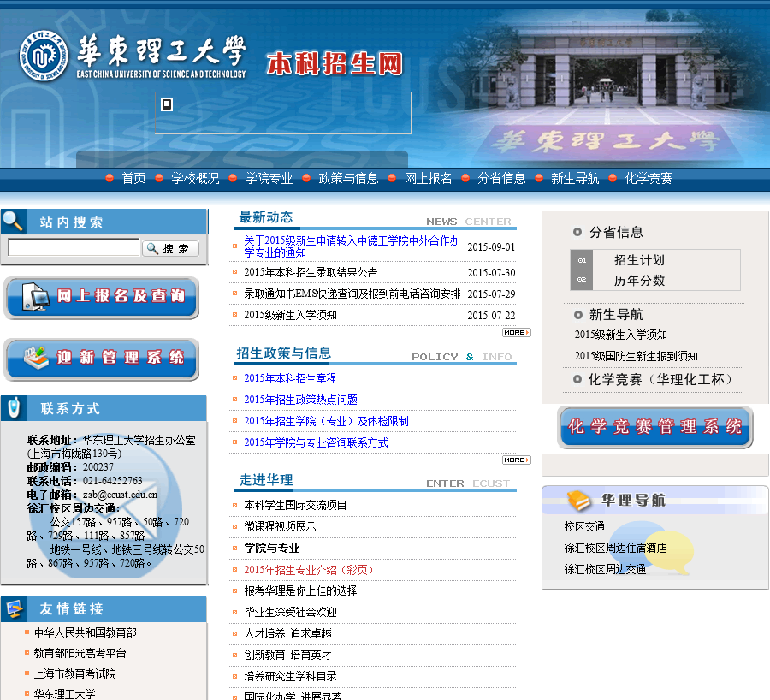The width and height of the screenshot is (770, 700).
Task: Click the magnifier icon beside 站内搜索
Action: [13, 221]
